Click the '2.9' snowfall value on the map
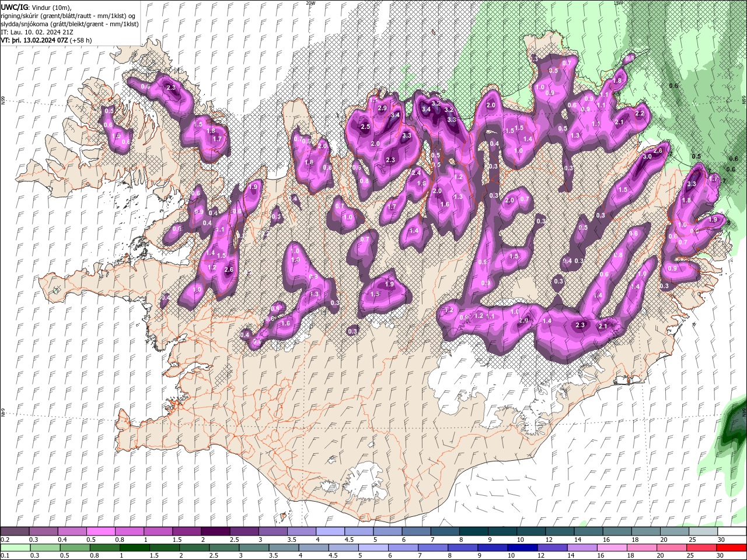747x560 pixels. coord(382,108)
